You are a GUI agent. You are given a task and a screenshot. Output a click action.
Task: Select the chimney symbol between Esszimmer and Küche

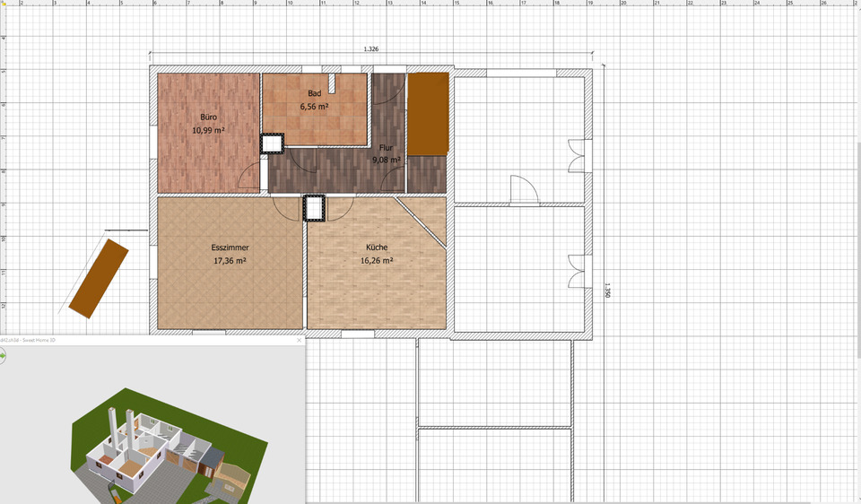315,208
